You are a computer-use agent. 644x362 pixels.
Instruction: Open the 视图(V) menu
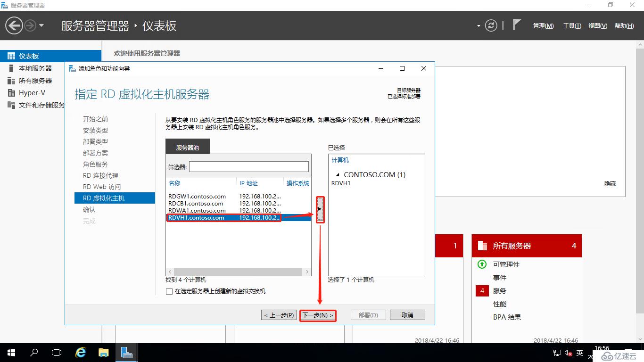(x=598, y=26)
